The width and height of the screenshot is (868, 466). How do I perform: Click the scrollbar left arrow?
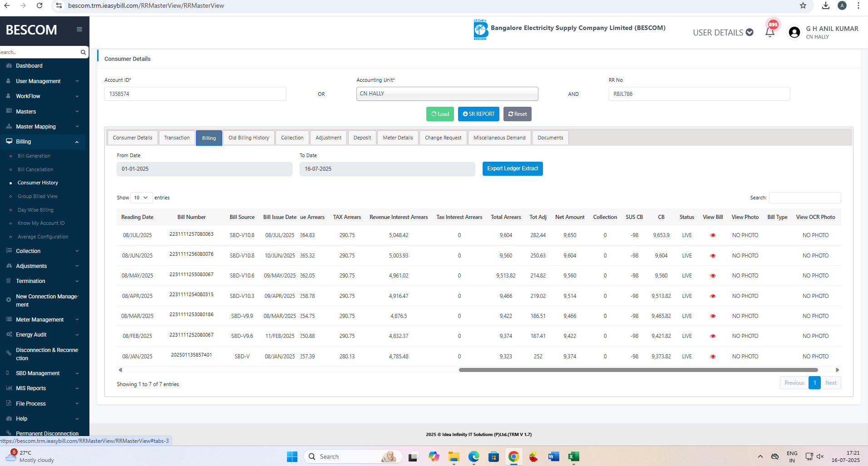(120, 370)
